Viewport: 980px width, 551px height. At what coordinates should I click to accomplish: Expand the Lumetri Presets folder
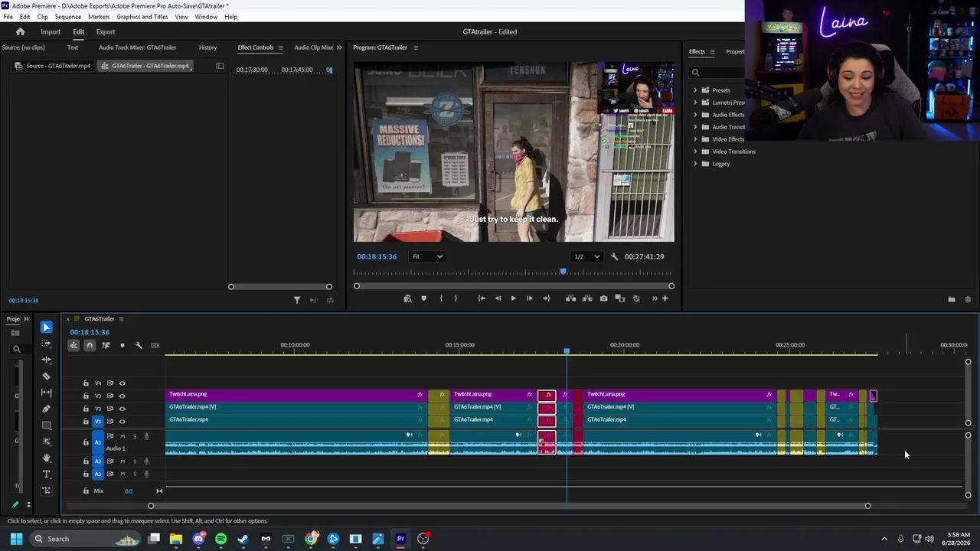click(695, 103)
